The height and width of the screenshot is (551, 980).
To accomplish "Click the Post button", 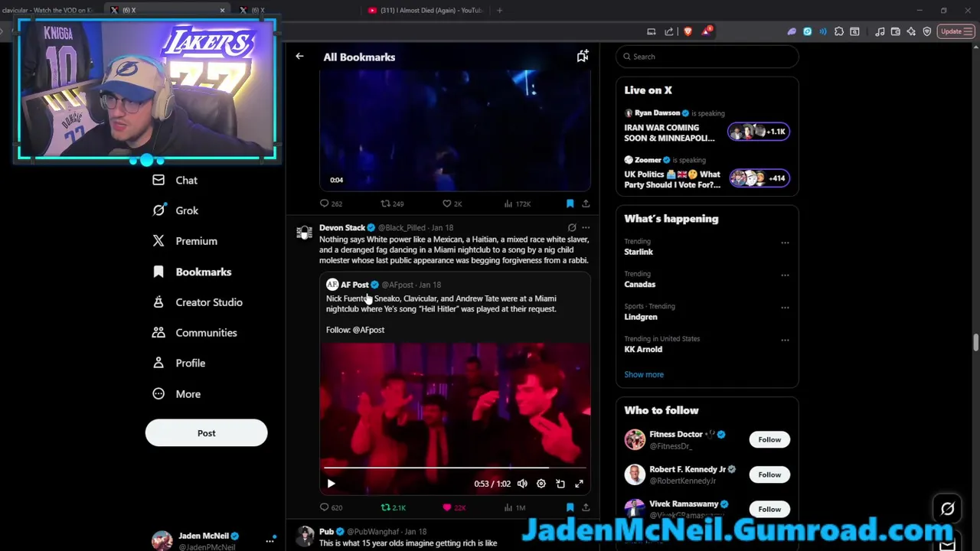I will [206, 433].
